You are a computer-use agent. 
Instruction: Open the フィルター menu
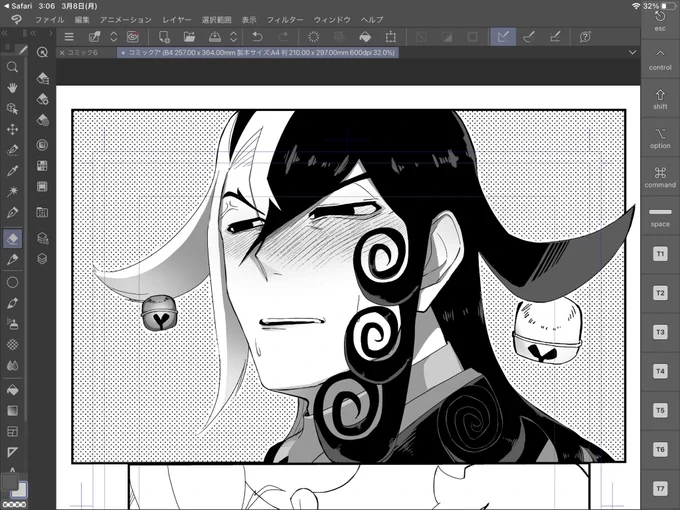coord(284,20)
